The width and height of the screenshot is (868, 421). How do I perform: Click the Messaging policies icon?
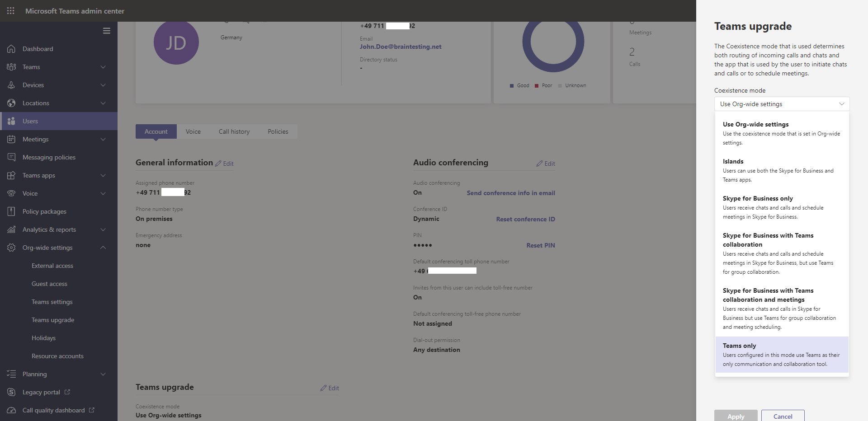click(11, 157)
